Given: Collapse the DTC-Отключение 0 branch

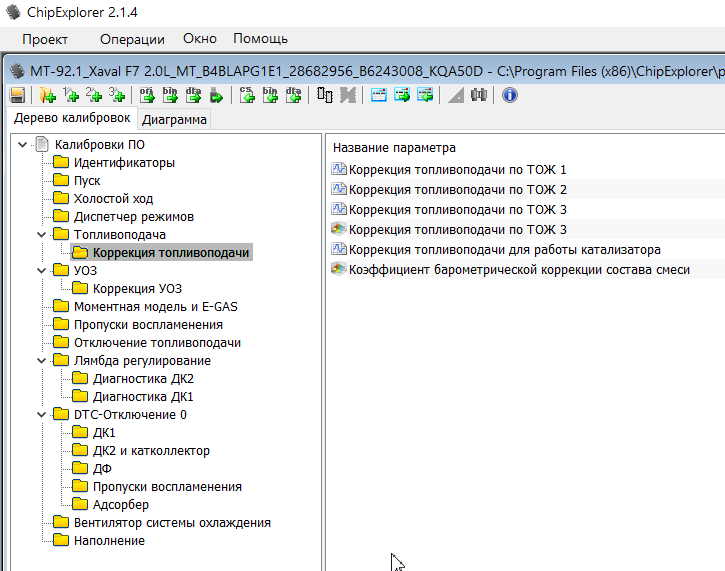Looking at the screenshot, I should point(41,415).
